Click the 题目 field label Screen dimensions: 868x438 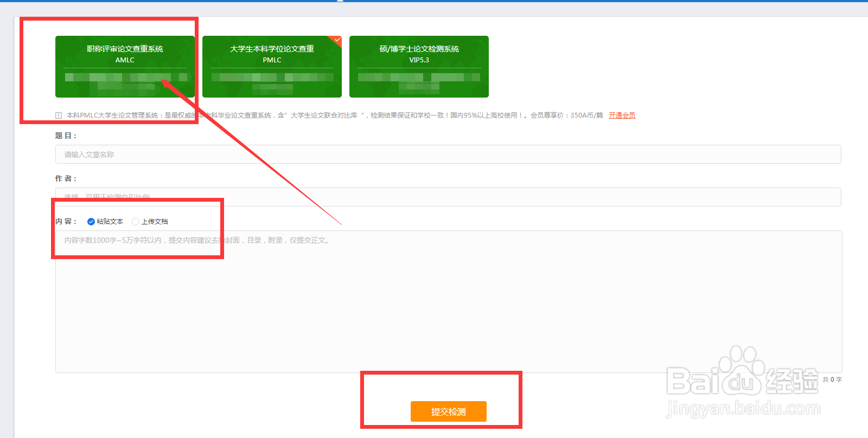(66, 136)
